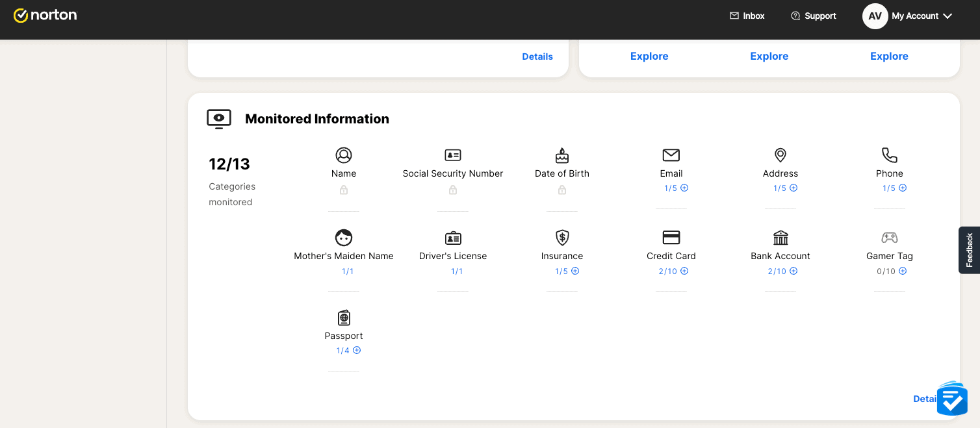Click the Insurance 1/5 count
The height and width of the screenshot is (428, 980).
point(561,271)
